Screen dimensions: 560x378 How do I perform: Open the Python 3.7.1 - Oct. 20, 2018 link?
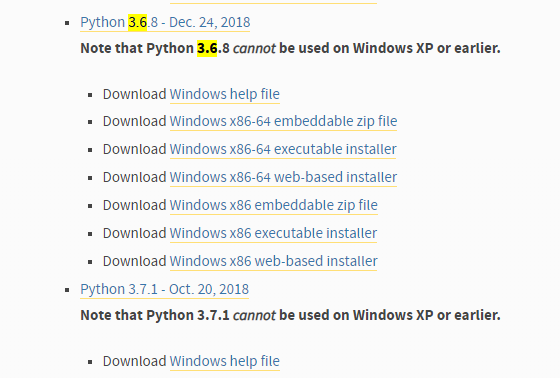tap(164, 289)
